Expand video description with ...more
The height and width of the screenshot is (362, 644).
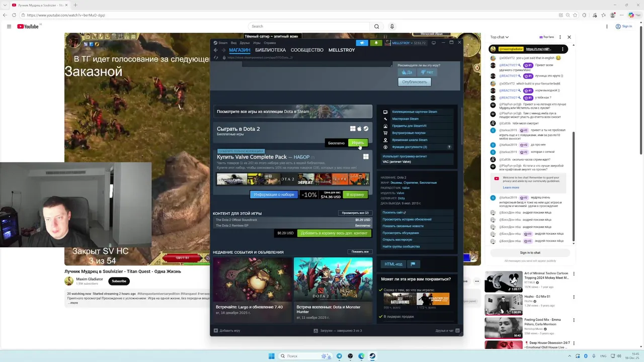click(72, 303)
